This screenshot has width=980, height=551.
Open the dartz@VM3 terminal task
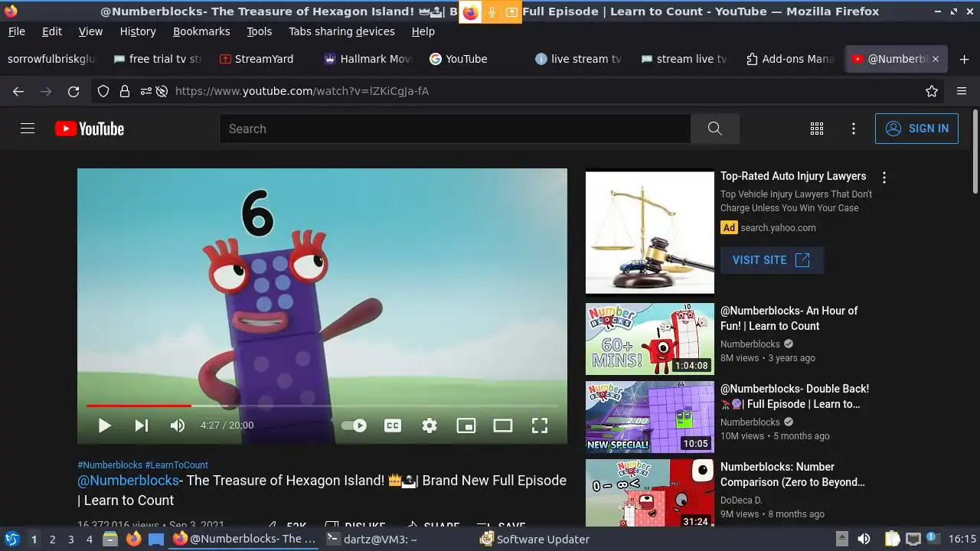[372, 539]
